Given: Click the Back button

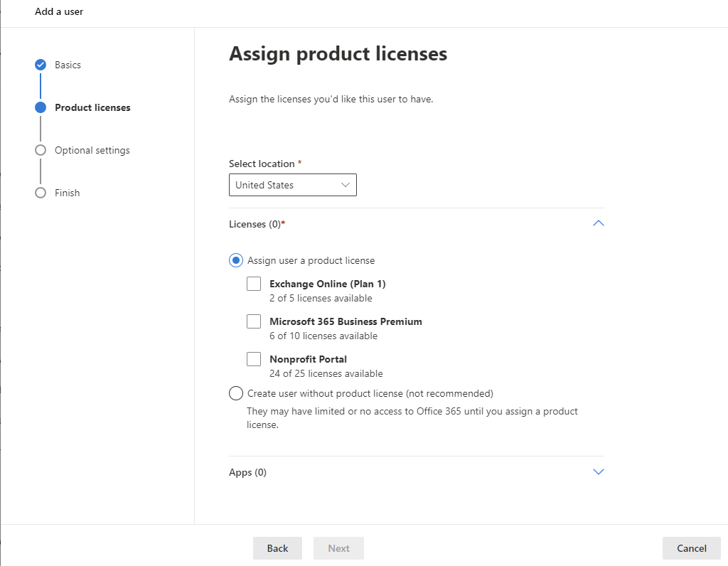Looking at the screenshot, I should coord(277,548).
